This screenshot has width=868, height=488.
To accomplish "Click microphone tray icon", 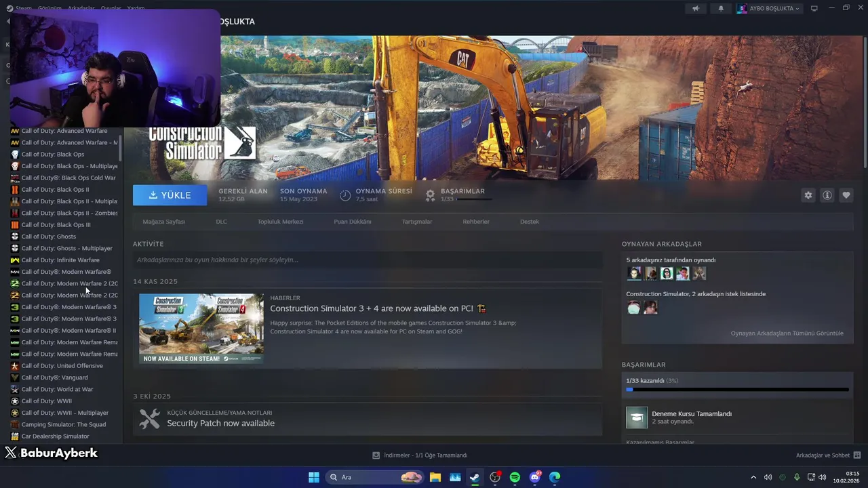I will 797,477.
